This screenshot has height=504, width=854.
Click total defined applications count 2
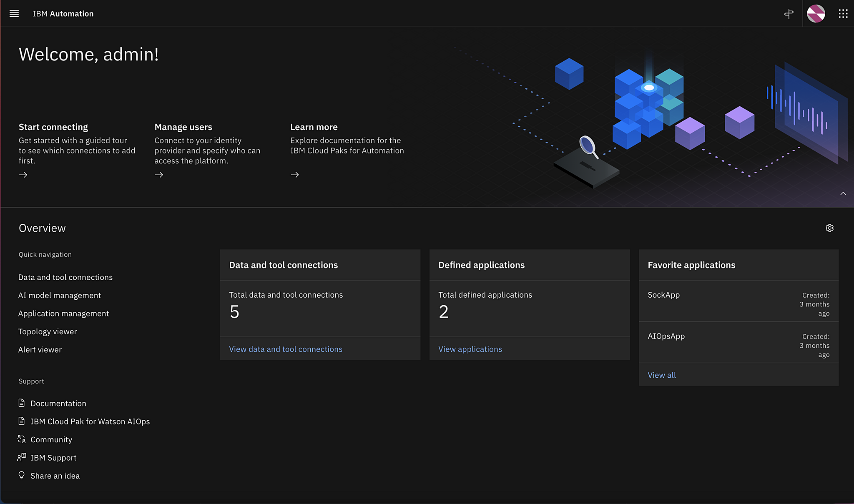click(444, 312)
